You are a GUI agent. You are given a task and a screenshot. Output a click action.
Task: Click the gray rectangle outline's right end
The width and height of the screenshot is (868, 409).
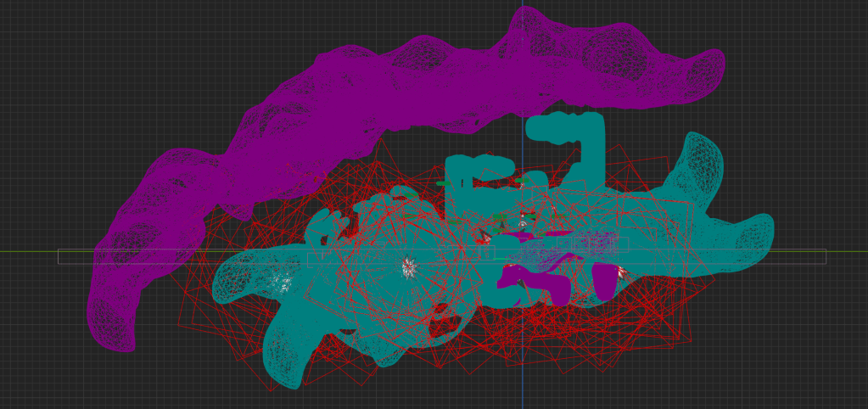coord(825,256)
